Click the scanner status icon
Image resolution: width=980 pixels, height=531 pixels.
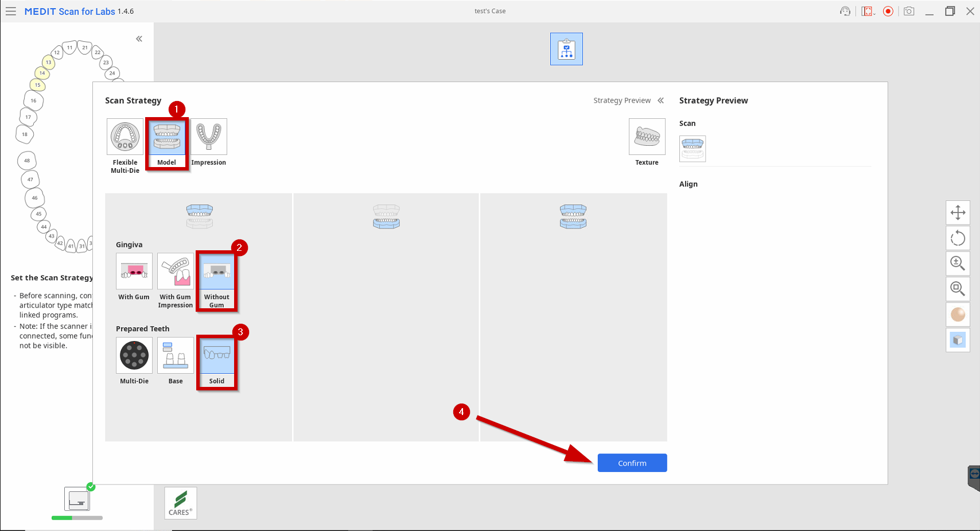pos(77,499)
